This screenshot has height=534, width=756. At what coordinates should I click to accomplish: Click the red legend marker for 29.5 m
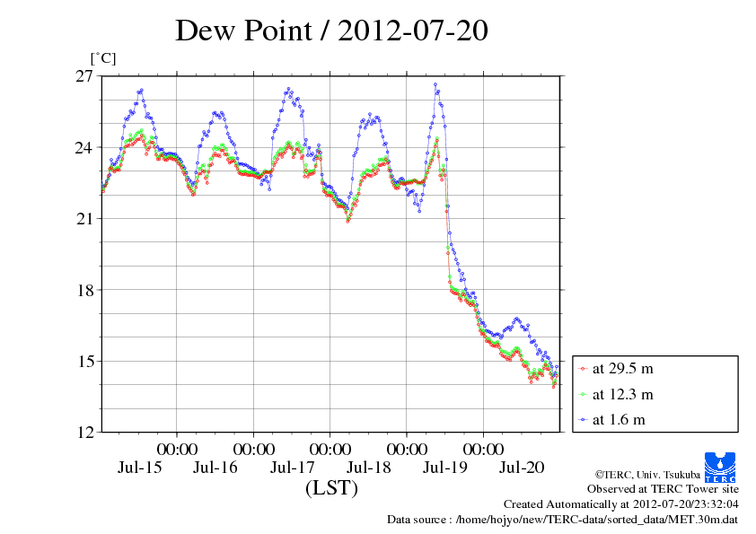583,369
